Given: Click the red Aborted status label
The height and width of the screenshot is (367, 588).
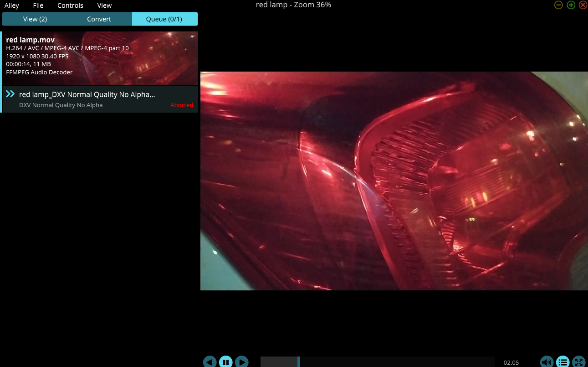Looking at the screenshot, I should (182, 105).
